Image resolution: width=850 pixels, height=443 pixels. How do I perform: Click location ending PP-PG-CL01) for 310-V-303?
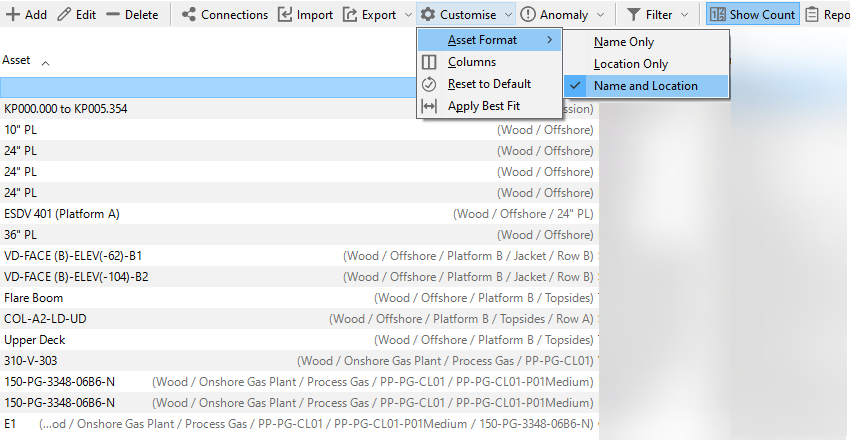(445, 361)
